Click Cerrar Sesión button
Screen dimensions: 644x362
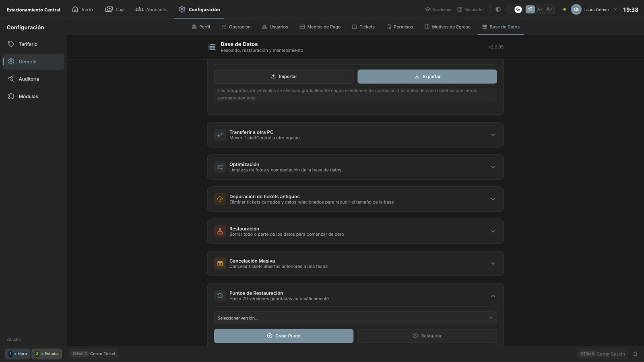point(603,354)
